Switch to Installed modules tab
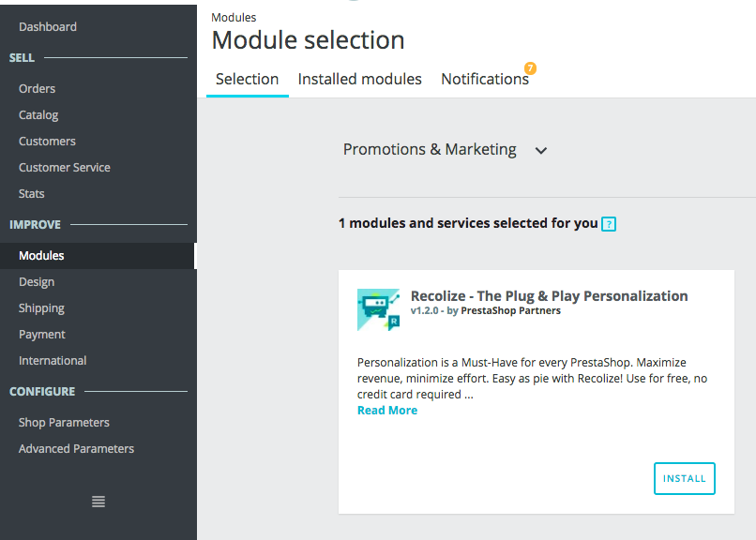Screen dimensions: 756x540 (x=359, y=79)
